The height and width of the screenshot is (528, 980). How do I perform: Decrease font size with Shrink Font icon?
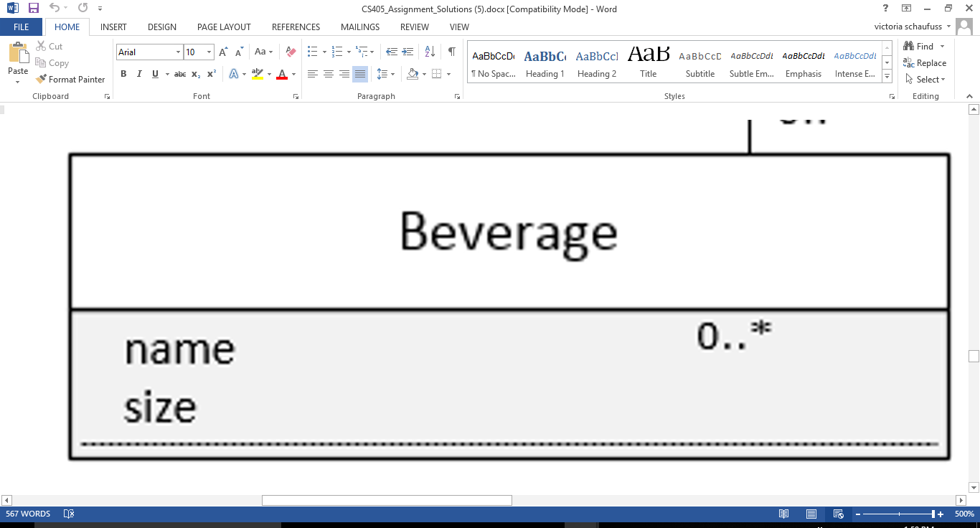coord(239,52)
